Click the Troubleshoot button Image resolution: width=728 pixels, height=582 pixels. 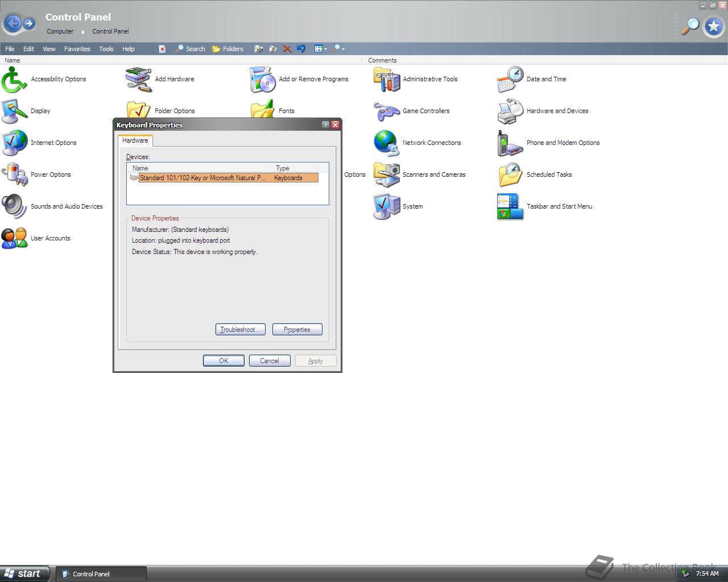(241, 330)
